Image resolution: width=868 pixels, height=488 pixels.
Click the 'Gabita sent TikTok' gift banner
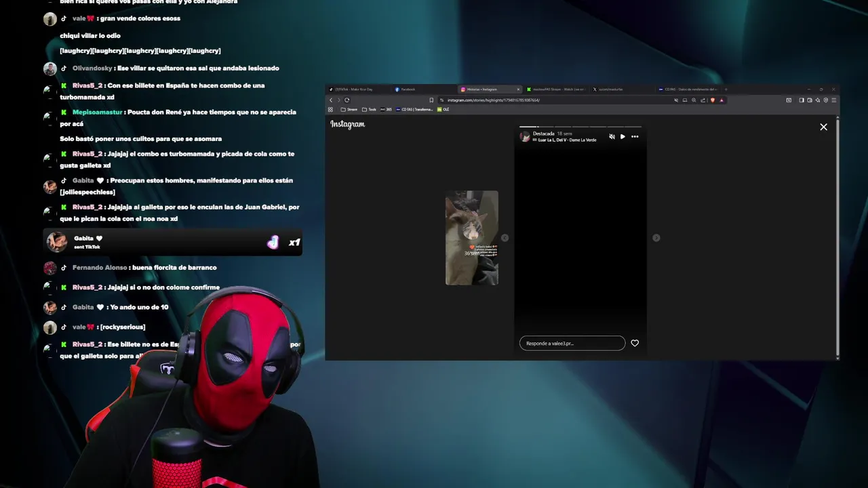click(172, 242)
